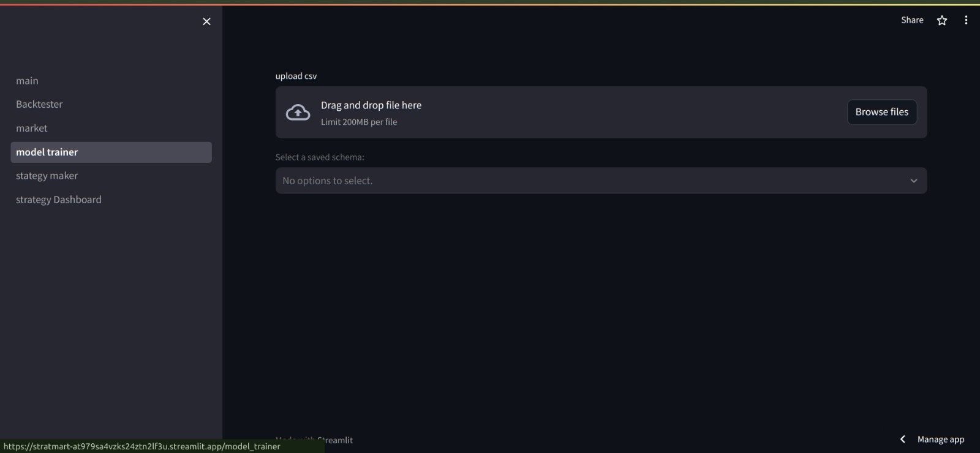980x453 pixels.
Task: Open the 'No options to select' combo box
Action: [601, 181]
